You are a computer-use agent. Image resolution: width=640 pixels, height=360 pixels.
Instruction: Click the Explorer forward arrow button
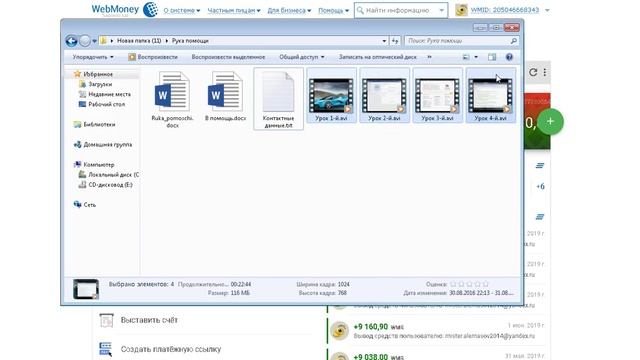[84, 41]
